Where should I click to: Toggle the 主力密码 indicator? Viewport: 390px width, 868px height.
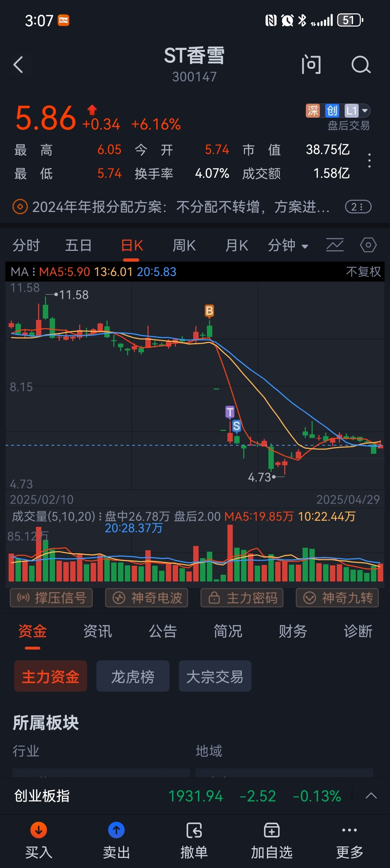tap(242, 598)
